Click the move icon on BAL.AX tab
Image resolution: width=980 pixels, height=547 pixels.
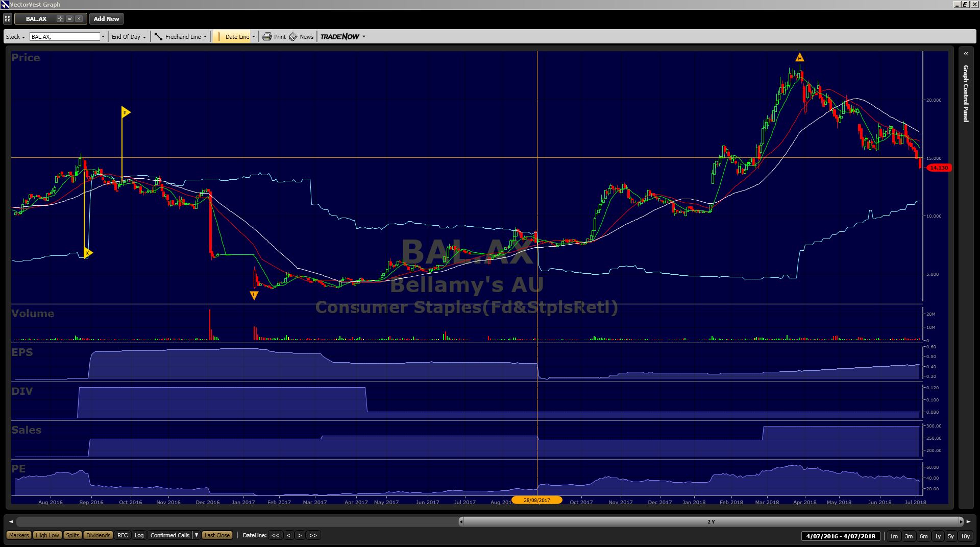[60, 19]
